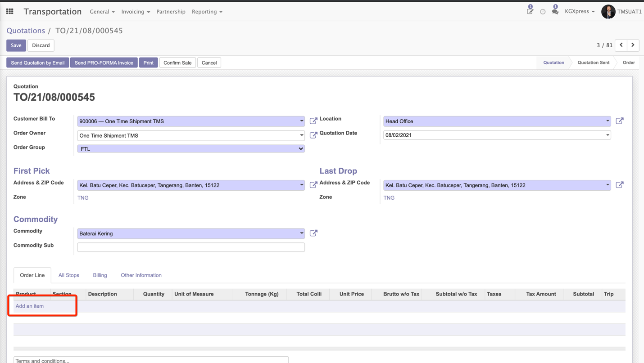This screenshot has height=363, width=644.
Task: Click Send Quotation by Email
Action: [x=38, y=63]
